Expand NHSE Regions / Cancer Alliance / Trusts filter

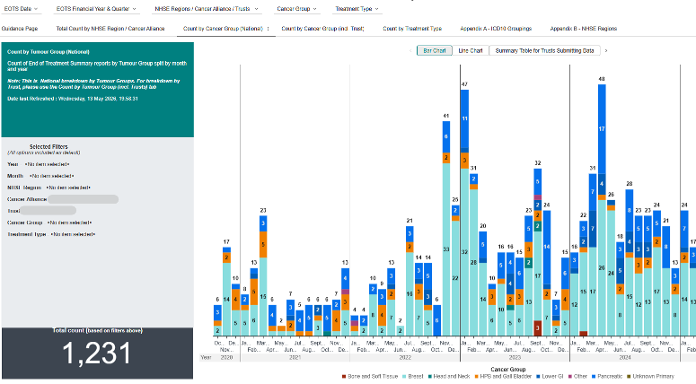(206, 8)
